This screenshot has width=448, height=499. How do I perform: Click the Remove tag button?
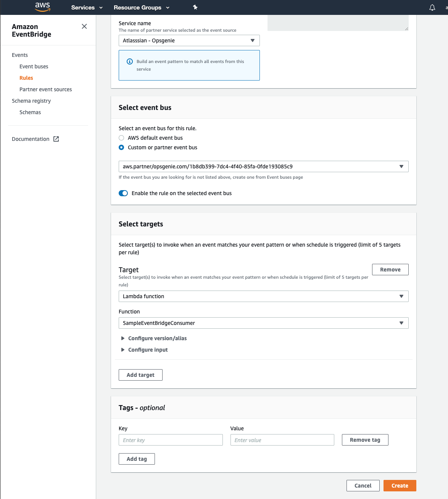(365, 440)
